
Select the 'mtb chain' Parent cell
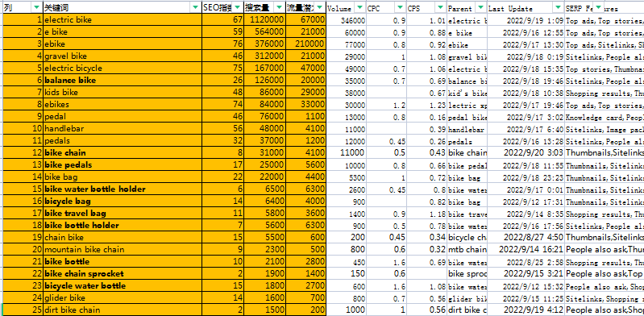[467, 249]
